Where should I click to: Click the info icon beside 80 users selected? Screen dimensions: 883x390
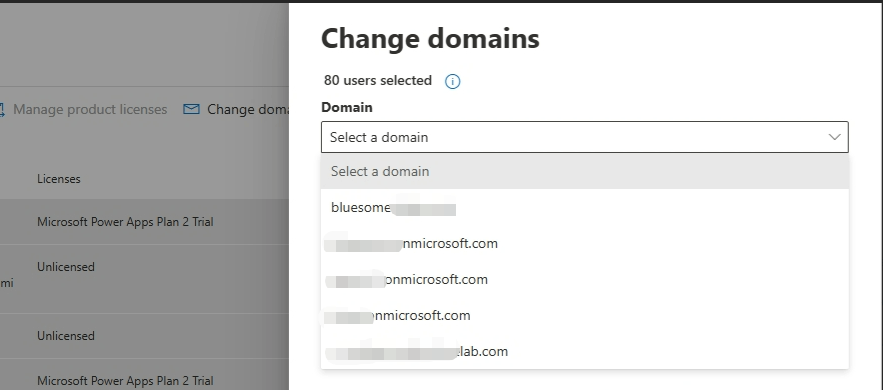[452, 82]
